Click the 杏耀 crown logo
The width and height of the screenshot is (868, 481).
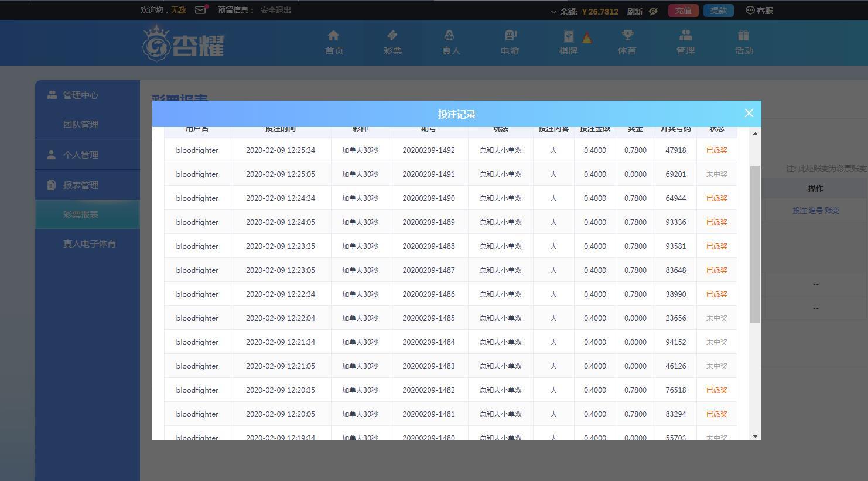click(x=183, y=43)
